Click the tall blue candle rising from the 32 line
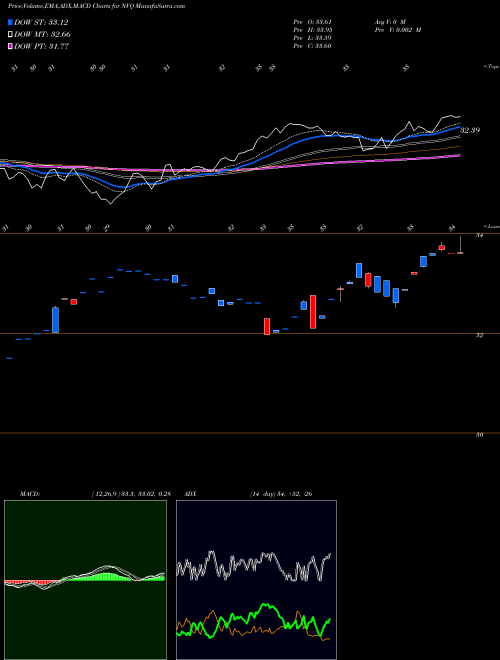The height and width of the screenshot is (660, 500). click(x=56, y=320)
